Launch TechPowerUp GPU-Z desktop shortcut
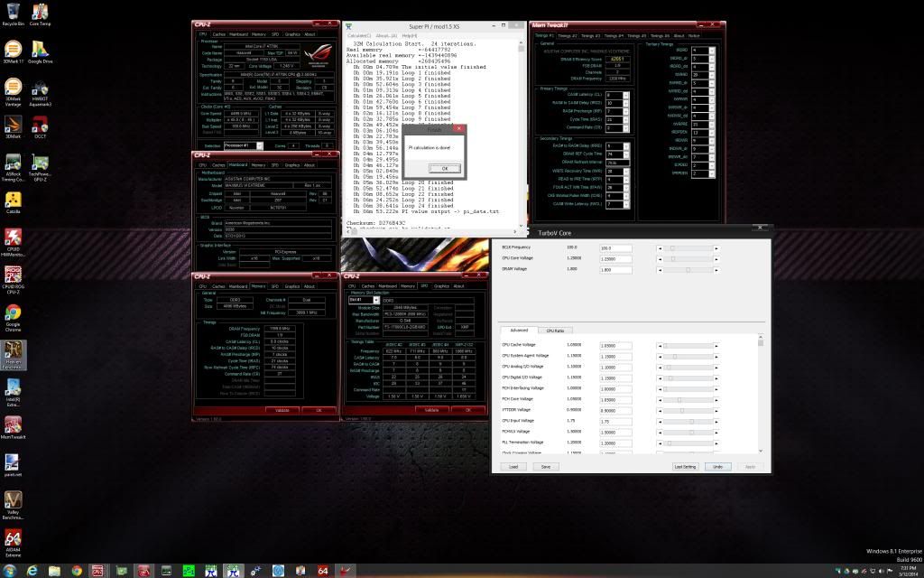Image resolution: width=924 pixels, height=578 pixels. (x=40, y=167)
